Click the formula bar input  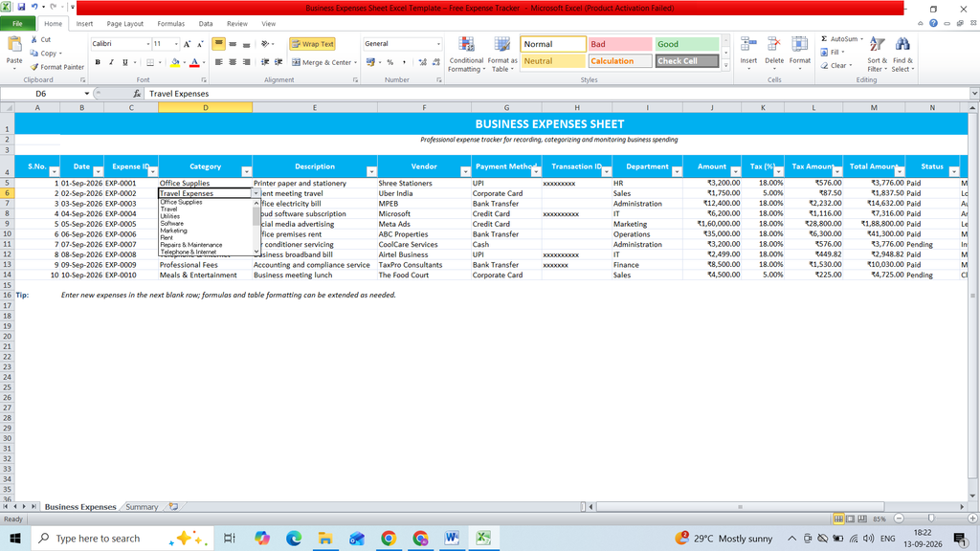coord(558,94)
